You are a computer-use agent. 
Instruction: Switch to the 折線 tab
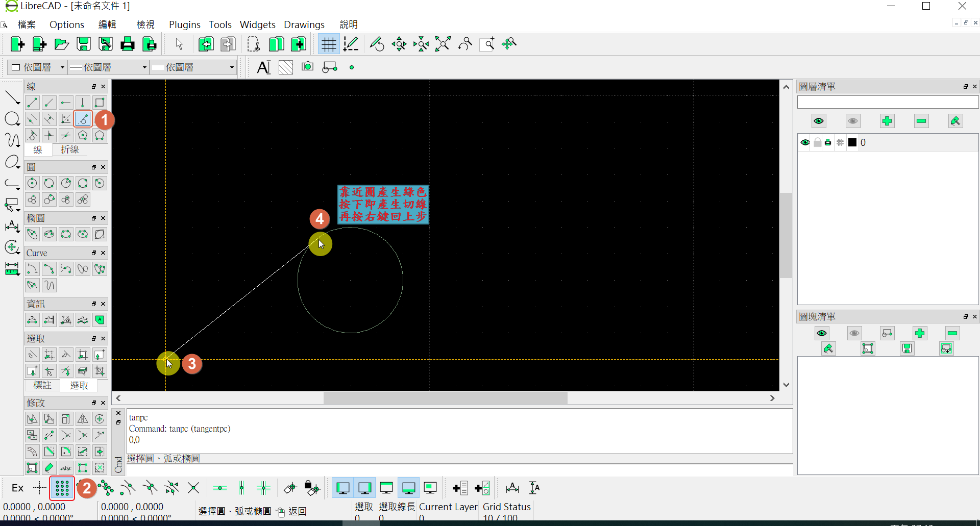coord(70,149)
